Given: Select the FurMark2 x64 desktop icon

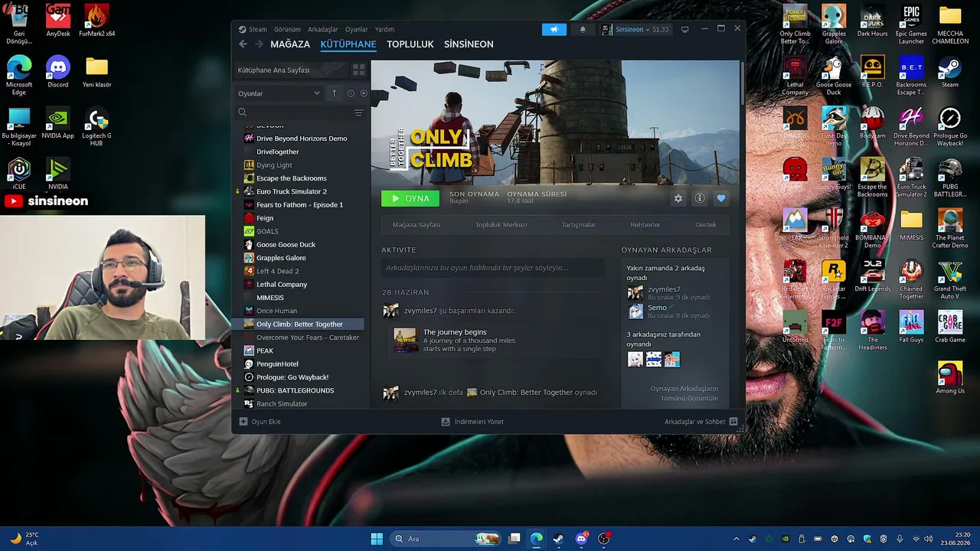Looking at the screenshot, I should coord(96,21).
